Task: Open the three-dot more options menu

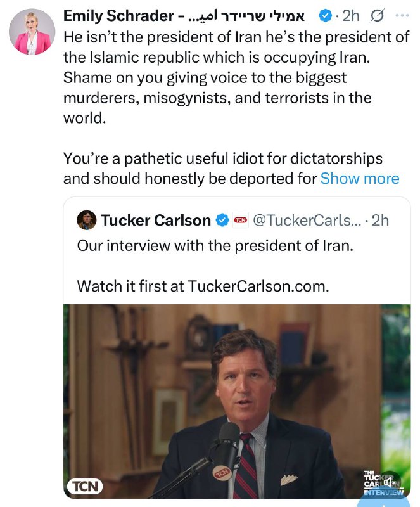Action: (x=402, y=15)
